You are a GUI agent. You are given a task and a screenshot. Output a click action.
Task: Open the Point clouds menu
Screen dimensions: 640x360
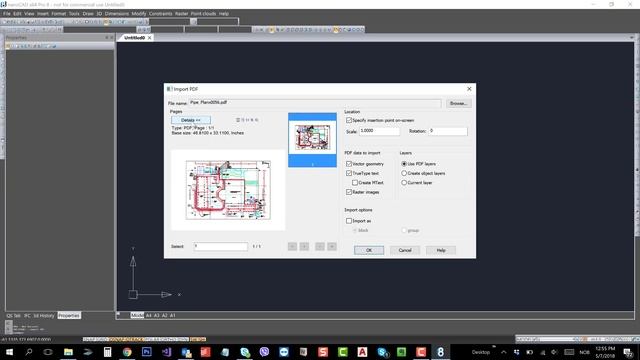(203, 13)
